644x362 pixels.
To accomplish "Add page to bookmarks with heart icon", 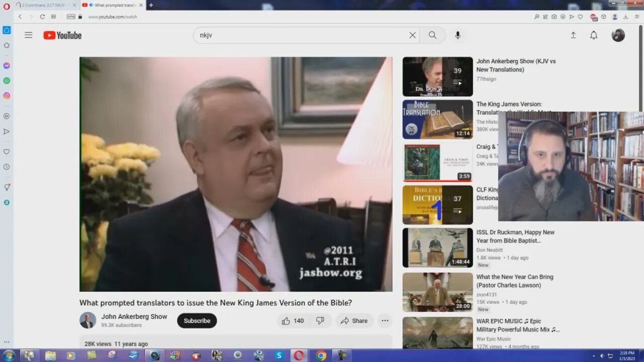I will tap(580, 17).
